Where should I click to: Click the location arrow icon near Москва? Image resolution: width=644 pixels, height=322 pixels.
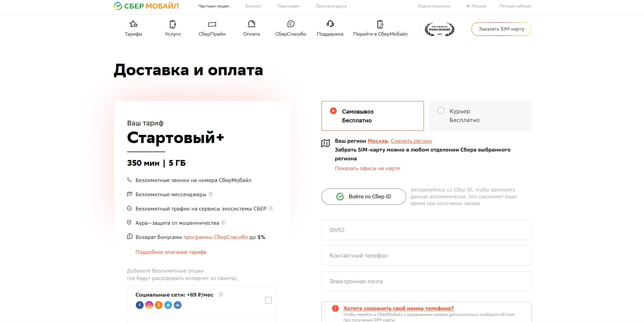coord(468,6)
